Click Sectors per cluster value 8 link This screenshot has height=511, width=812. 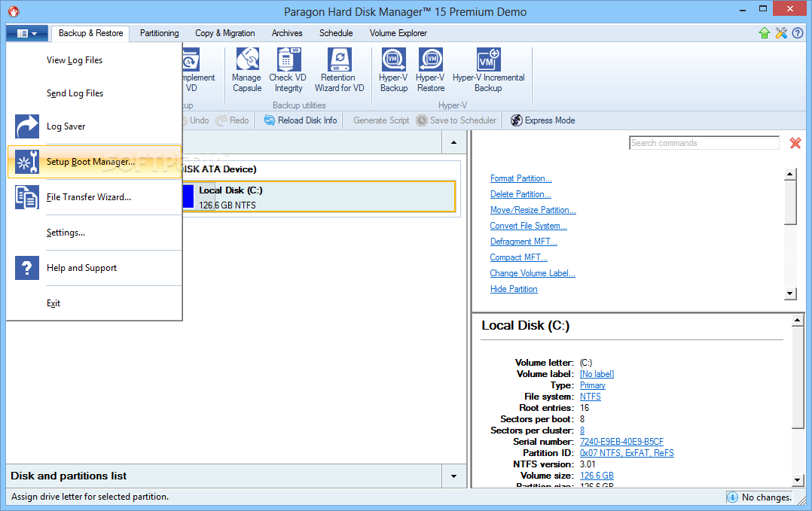(x=582, y=430)
